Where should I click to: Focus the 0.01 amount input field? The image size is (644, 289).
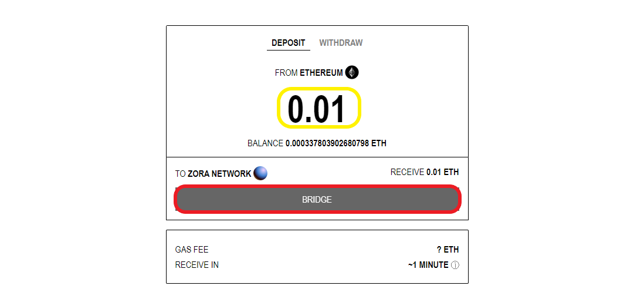click(317, 109)
